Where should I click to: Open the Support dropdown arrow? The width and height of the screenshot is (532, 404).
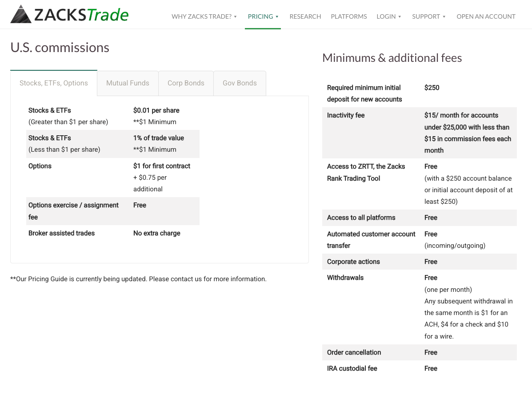444,16
